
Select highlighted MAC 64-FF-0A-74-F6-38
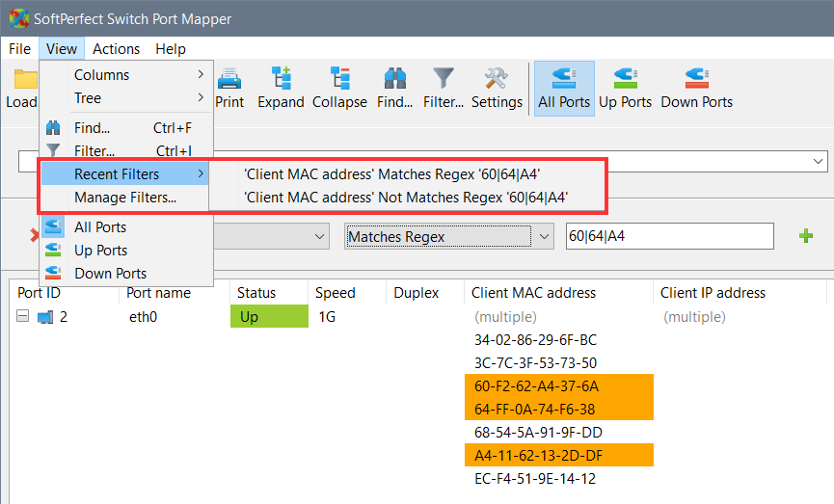[559, 409]
